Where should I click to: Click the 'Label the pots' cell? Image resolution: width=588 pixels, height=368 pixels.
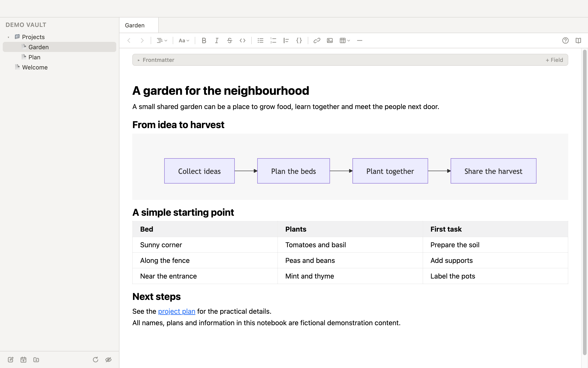[495, 276]
